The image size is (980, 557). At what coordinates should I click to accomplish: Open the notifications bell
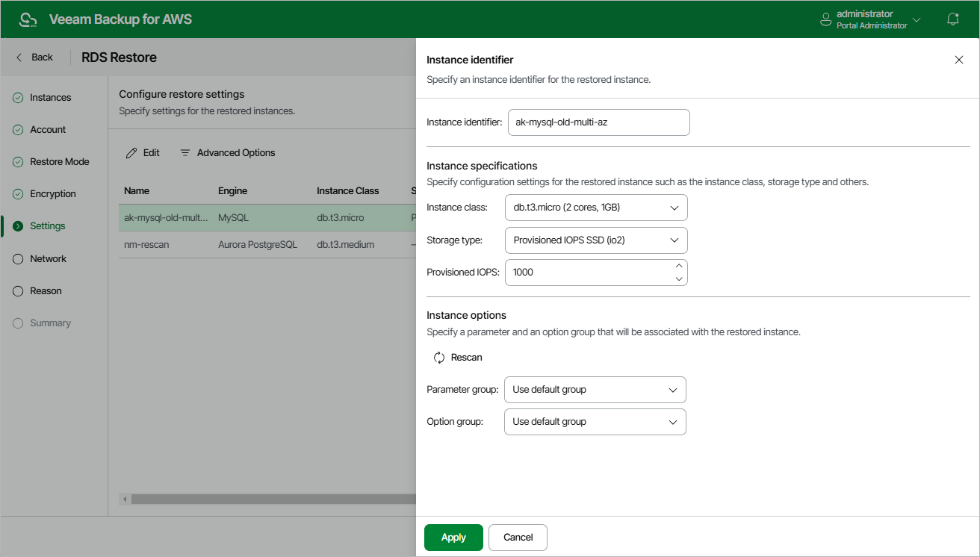952,19
